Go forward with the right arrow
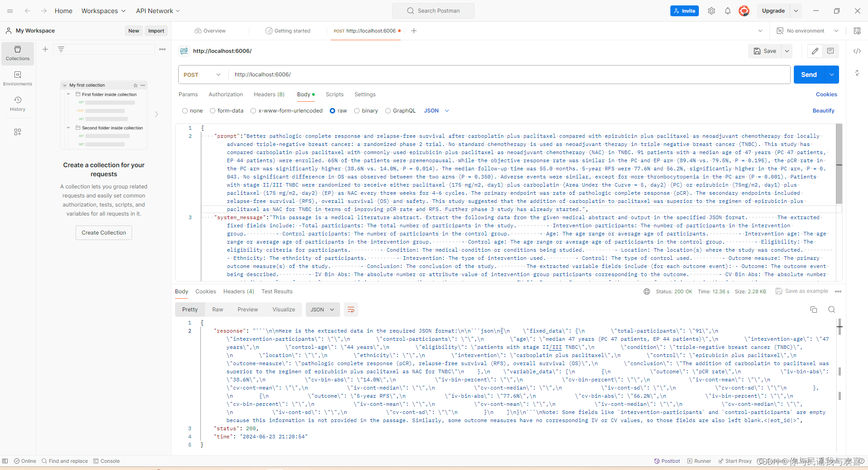Screen dimensions: 868x470 coord(43,11)
